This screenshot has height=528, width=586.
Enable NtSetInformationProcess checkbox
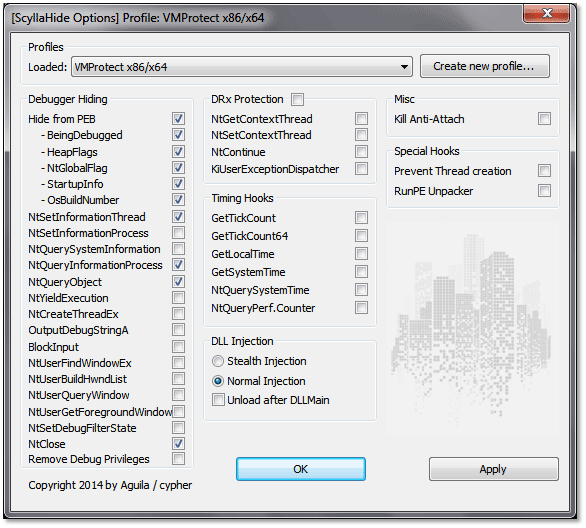click(178, 233)
